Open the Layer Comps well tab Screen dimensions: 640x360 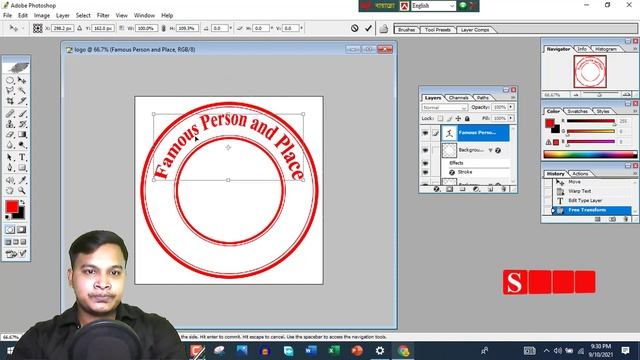tap(475, 30)
